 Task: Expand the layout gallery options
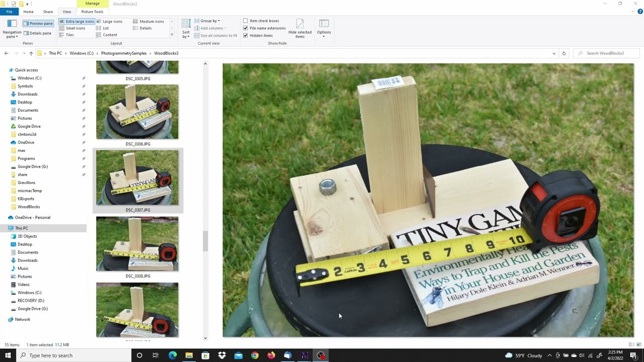(172, 35)
